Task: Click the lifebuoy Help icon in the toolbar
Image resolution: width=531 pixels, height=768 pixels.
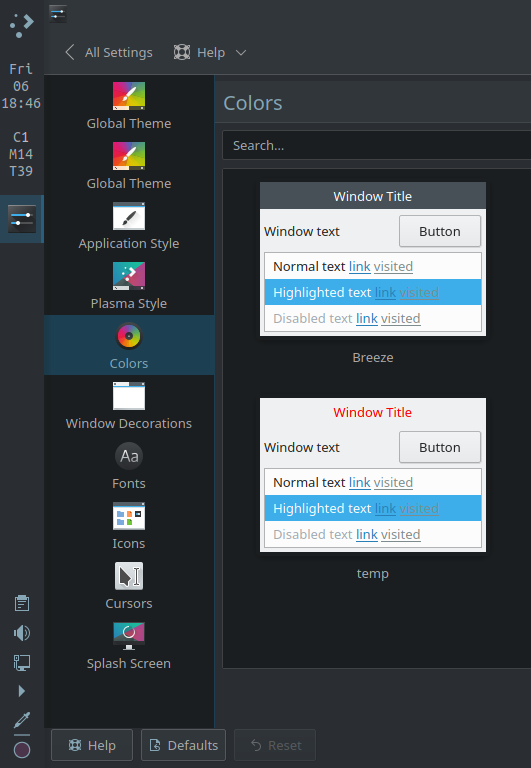Action: click(182, 52)
